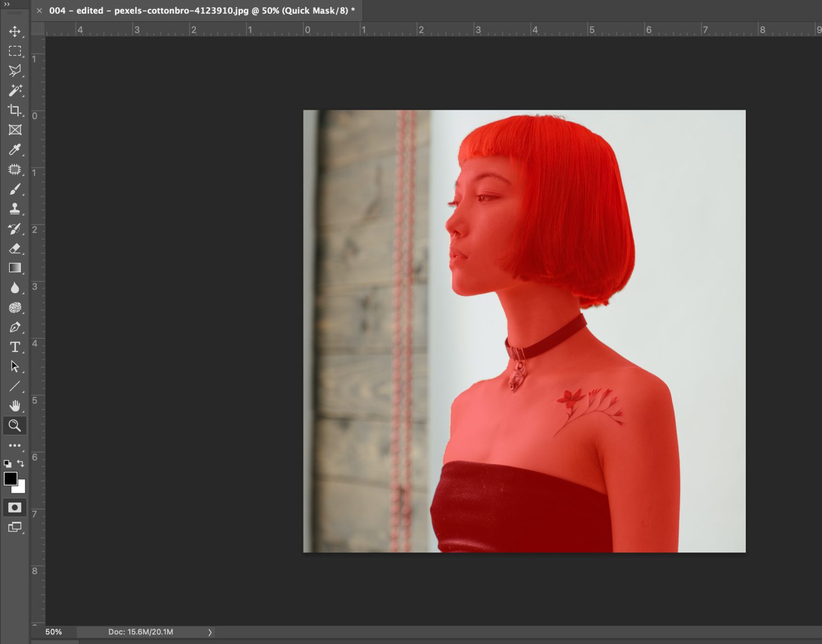822x644 pixels.
Task: Expand the toolbar using double arrows
Action: pos(7,4)
